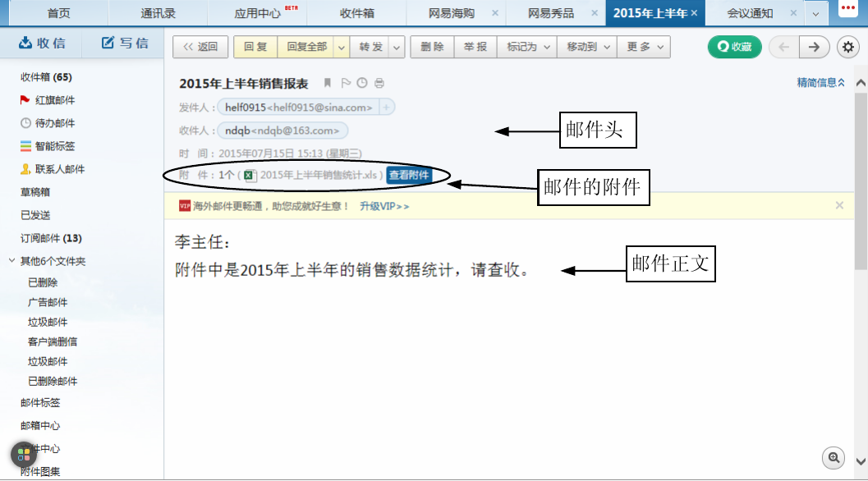The height and width of the screenshot is (481, 868).
Task: Click the 返回 back button
Action: click(200, 47)
